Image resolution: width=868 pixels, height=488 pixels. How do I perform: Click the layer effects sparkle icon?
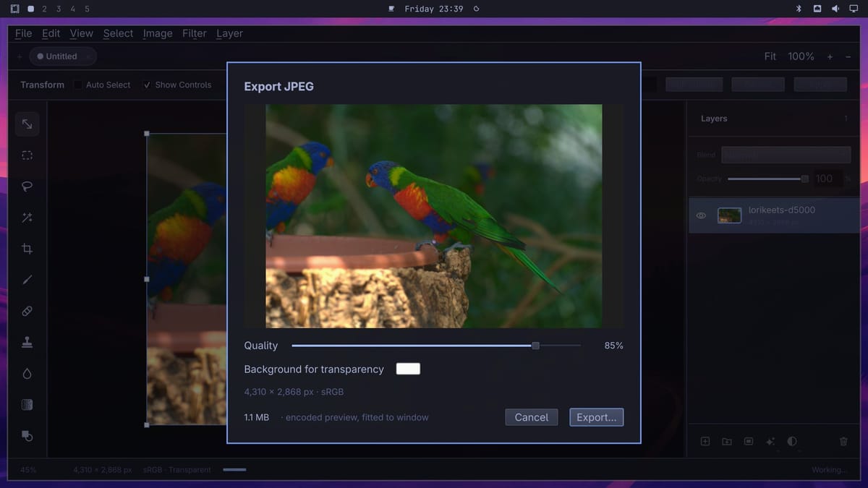click(770, 441)
